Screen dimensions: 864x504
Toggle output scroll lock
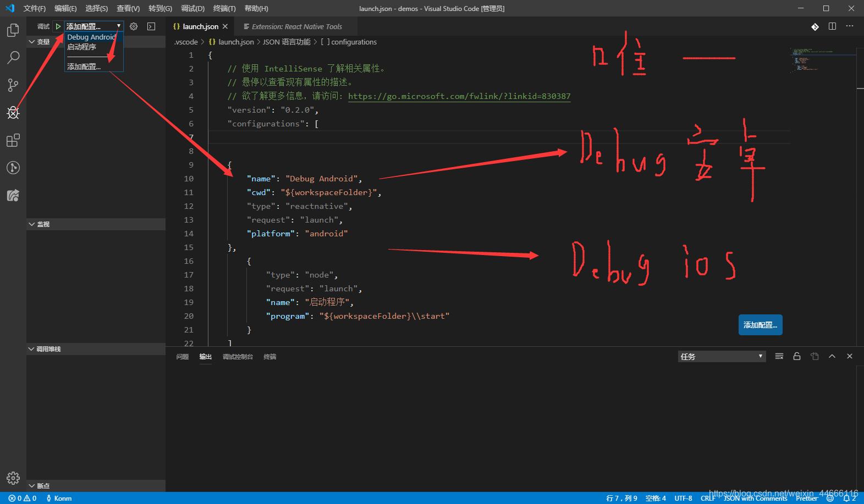[x=797, y=356]
